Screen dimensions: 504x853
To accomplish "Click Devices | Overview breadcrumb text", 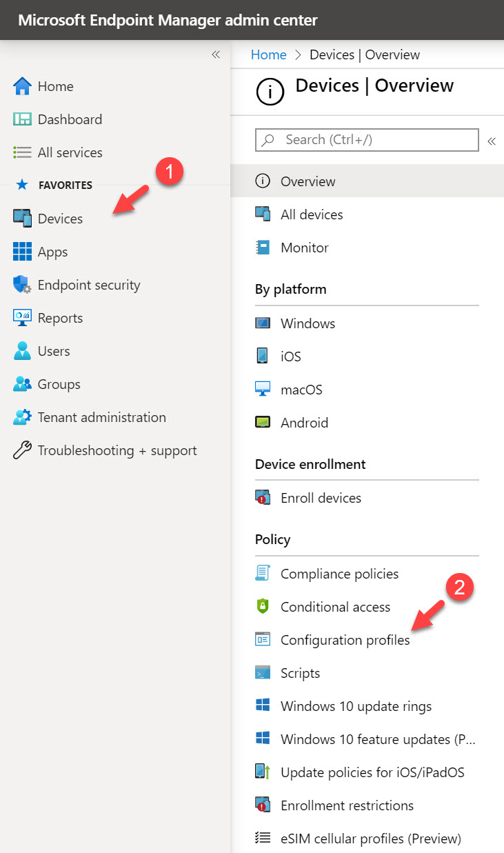I will (365, 54).
